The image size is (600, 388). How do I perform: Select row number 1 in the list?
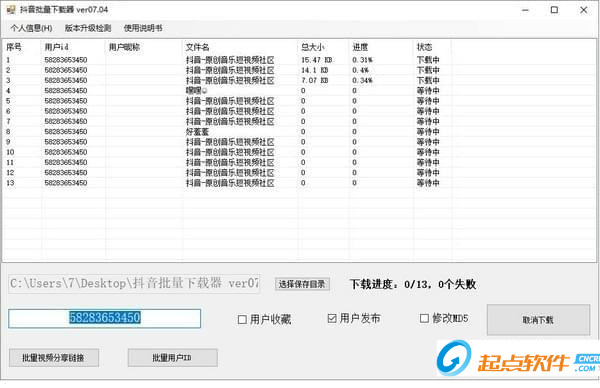pos(8,60)
